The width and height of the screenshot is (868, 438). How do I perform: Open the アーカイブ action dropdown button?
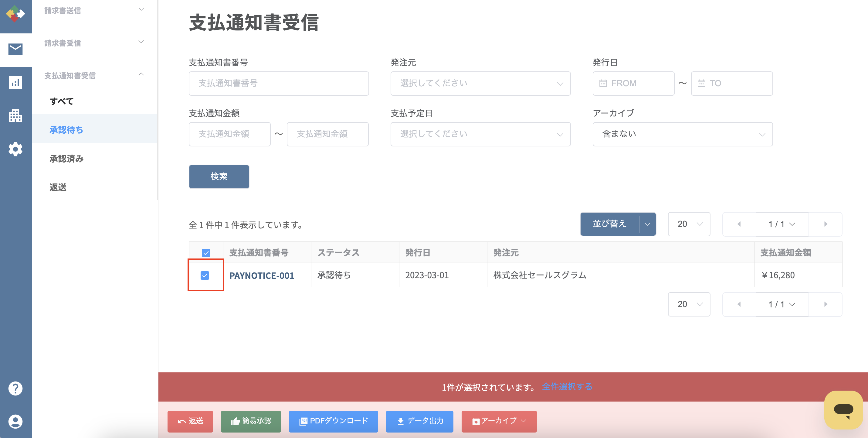point(499,421)
